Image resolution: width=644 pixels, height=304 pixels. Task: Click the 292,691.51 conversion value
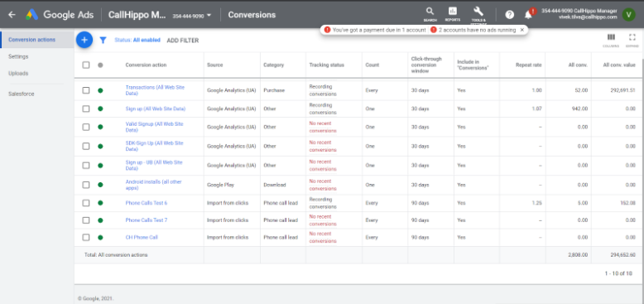(x=622, y=90)
